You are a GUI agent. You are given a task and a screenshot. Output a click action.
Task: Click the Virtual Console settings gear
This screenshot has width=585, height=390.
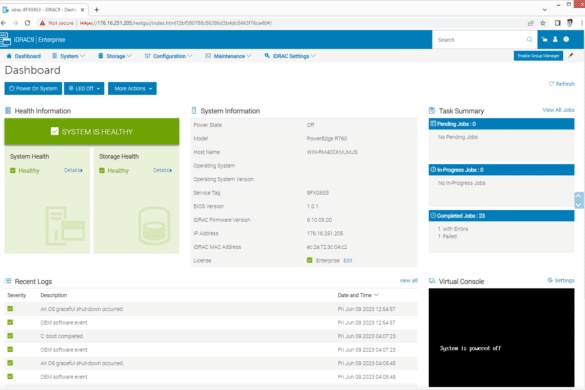pos(550,280)
